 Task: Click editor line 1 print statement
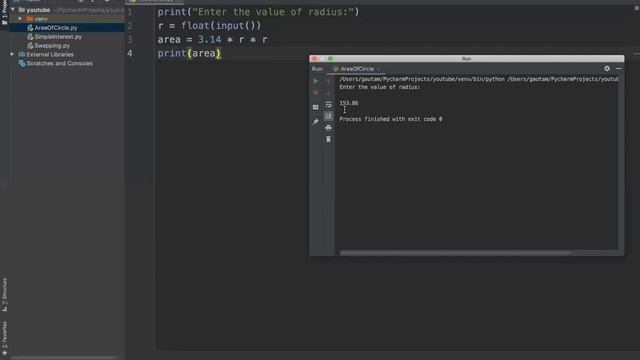pyautogui.click(x=258, y=12)
